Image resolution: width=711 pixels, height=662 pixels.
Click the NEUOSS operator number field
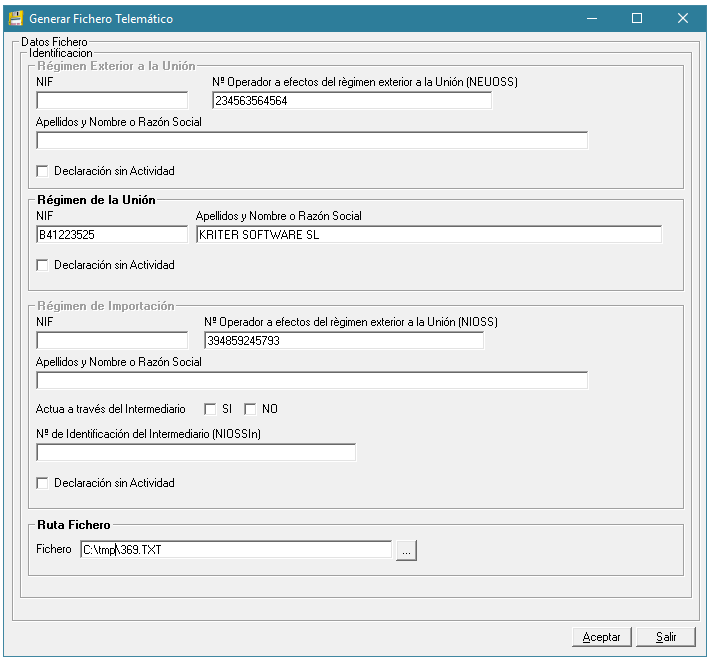(x=352, y=101)
